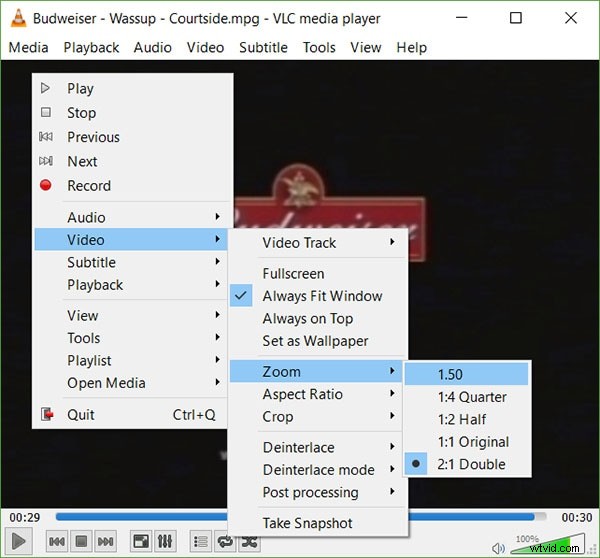
Task: Click the previous track toolbar button
Action: pos(57,541)
